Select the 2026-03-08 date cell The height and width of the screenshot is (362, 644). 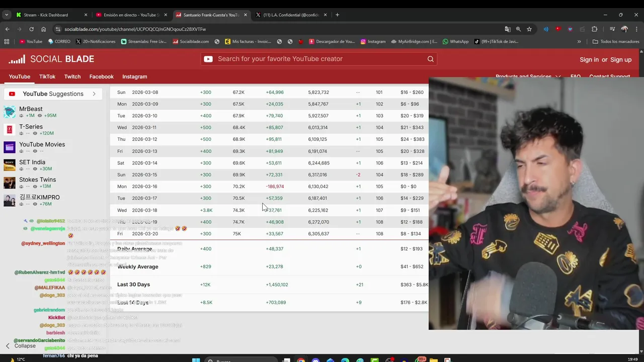[x=145, y=93]
